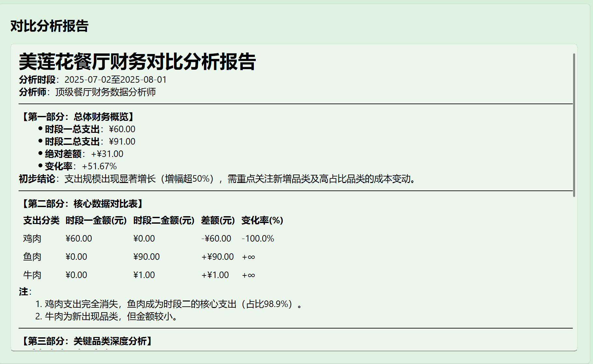Click the 时段二总支出 value ¥91.00
This screenshot has height=364, width=593.
[x=122, y=142]
